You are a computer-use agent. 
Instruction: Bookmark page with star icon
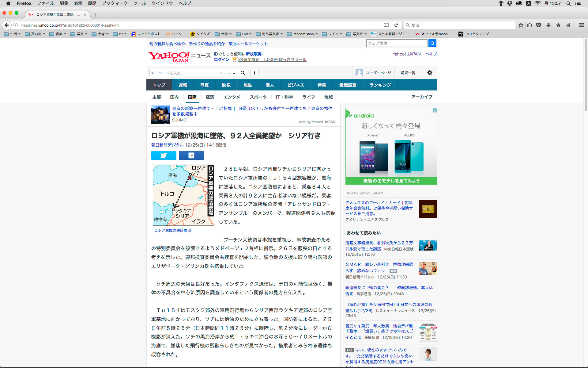click(521, 25)
